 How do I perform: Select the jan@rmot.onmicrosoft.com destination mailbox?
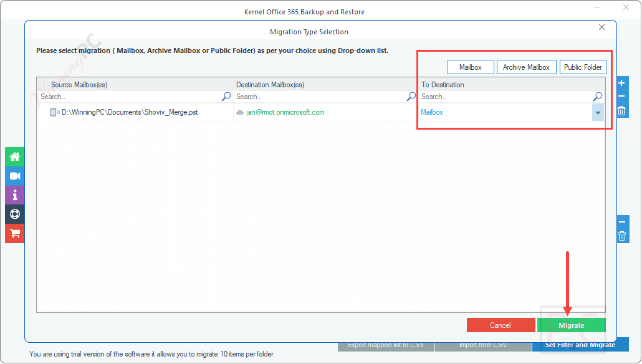285,112
